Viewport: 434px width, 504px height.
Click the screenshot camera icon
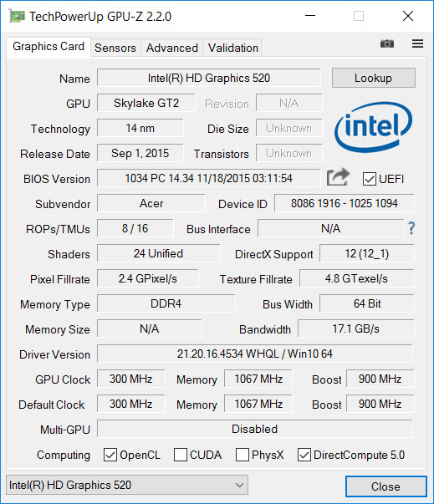386,43
